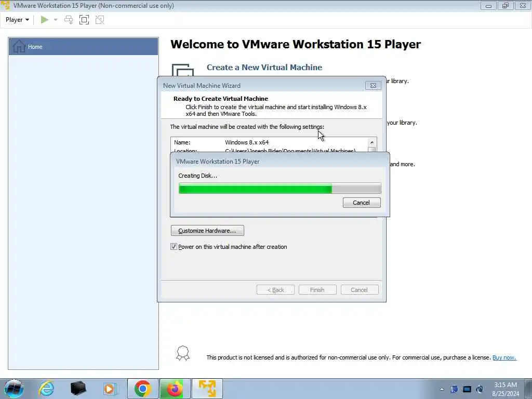The image size is (532, 399).
Task: Click the wizard Finish button
Action: click(x=317, y=290)
